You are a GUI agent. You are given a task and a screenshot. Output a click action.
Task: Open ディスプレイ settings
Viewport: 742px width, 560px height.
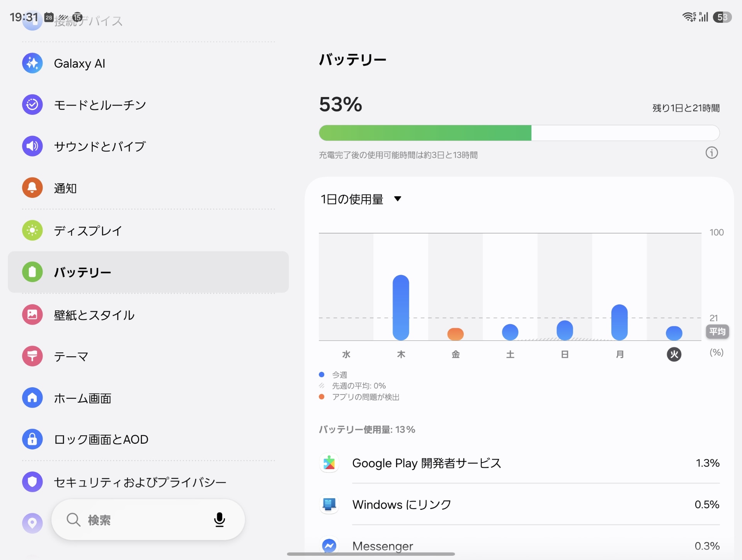tap(148, 230)
